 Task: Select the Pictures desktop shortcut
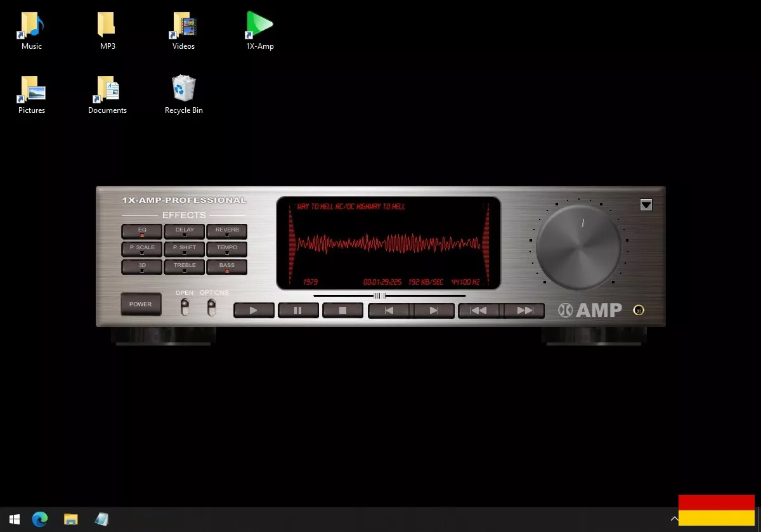coord(32,95)
